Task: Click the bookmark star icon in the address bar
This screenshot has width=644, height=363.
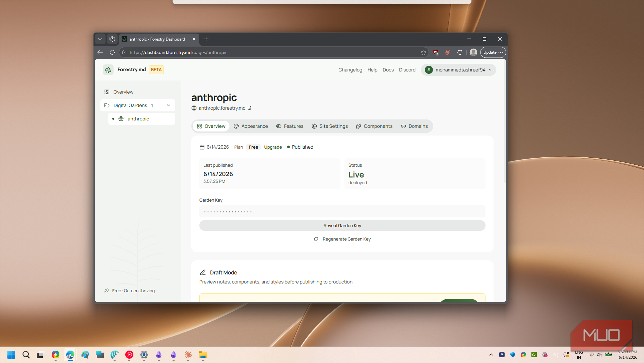Action: point(424,52)
